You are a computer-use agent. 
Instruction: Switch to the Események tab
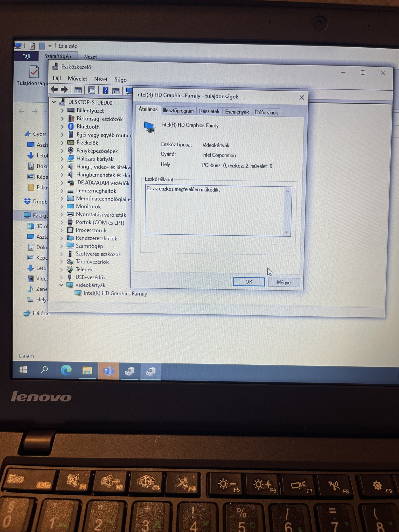click(237, 112)
